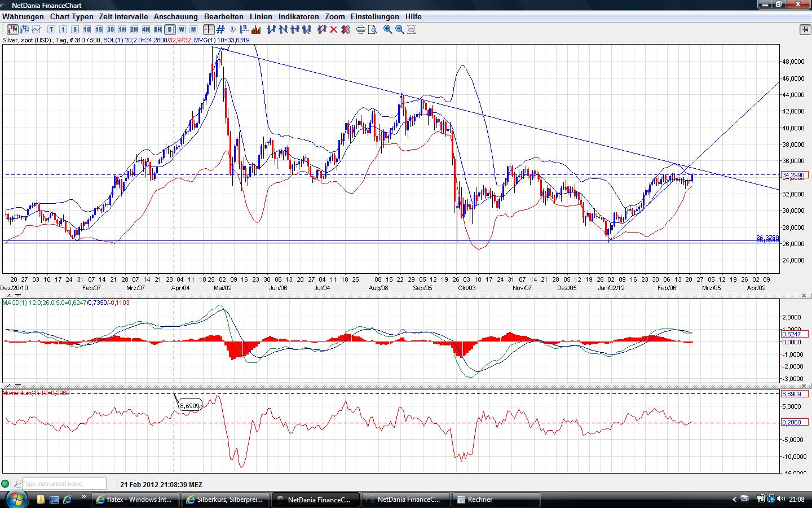Click the red X delete icon

pos(333,29)
